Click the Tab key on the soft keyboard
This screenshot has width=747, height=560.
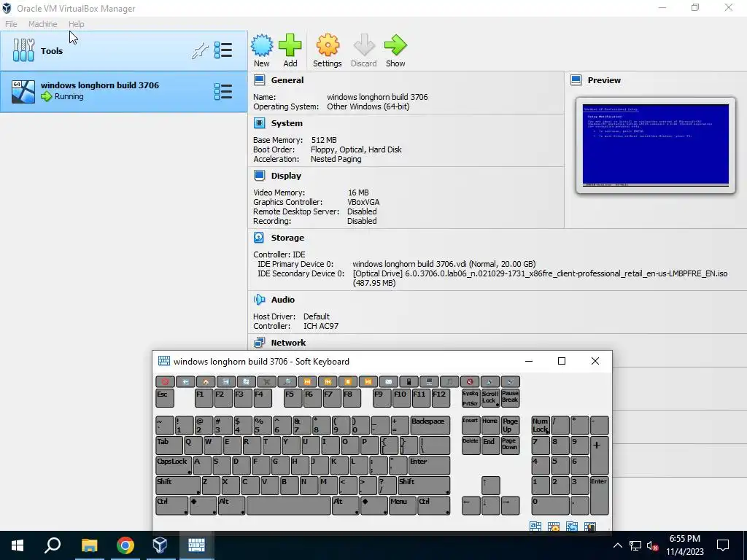click(169, 446)
